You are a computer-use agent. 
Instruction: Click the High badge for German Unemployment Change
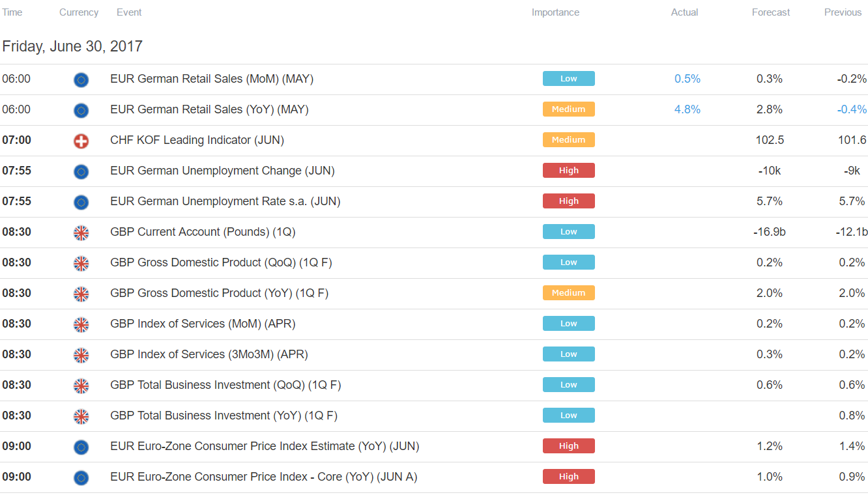coord(568,171)
